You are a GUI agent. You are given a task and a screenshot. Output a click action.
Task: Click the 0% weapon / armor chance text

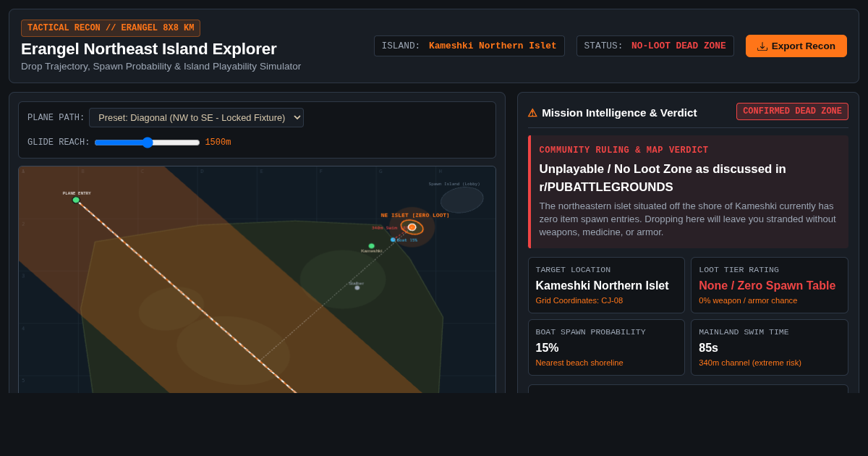pos(748,300)
